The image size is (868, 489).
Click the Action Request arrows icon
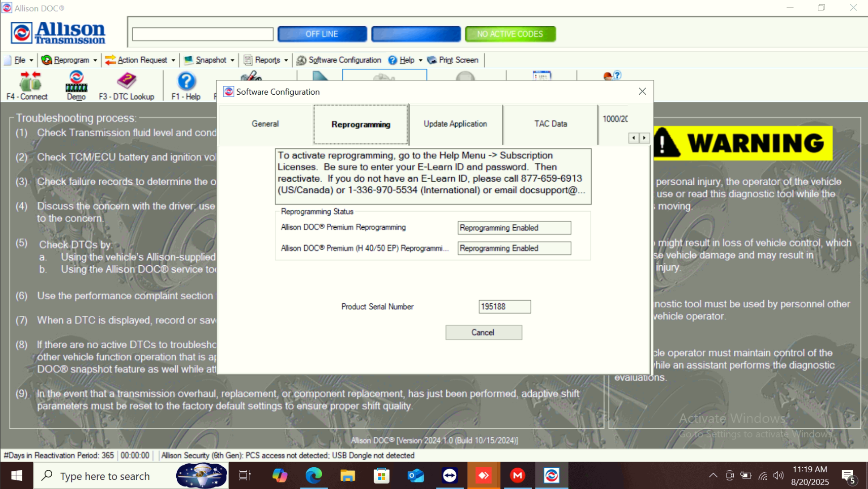pyautogui.click(x=110, y=60)
